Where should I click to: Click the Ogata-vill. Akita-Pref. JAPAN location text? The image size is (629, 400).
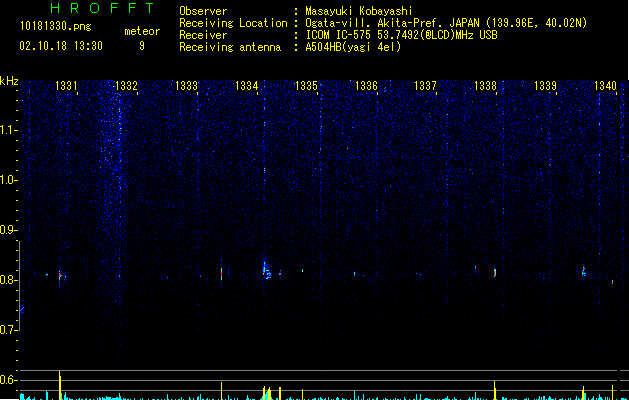coord(446,23)
